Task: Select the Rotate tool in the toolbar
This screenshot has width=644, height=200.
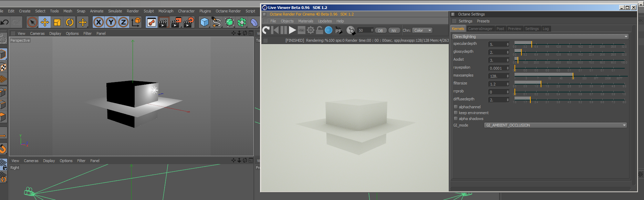Action: 70,22
